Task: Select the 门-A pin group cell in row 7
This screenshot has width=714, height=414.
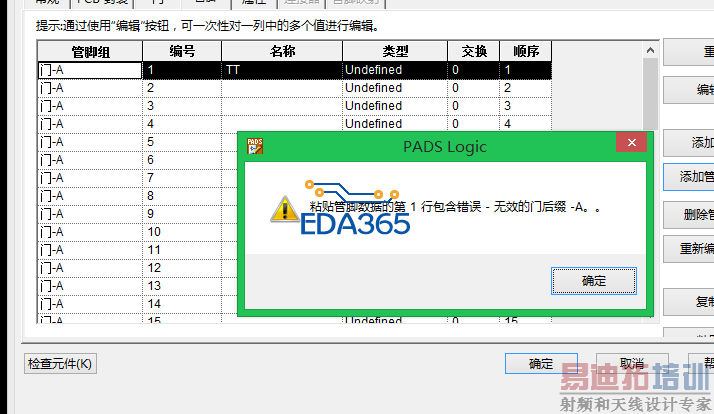Action: [90, 178]
